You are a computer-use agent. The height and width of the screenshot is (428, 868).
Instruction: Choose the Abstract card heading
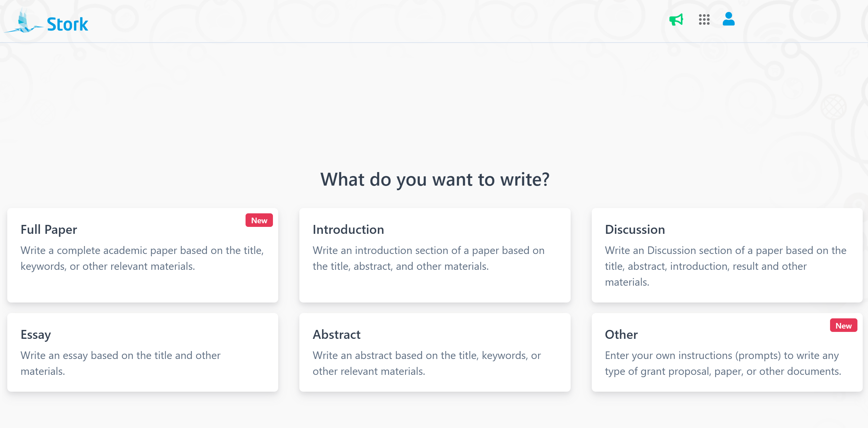336,335
